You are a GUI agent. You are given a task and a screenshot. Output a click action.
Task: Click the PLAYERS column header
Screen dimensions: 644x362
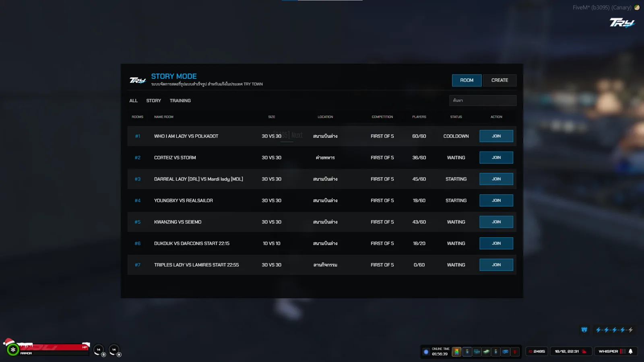pos(419,117)
